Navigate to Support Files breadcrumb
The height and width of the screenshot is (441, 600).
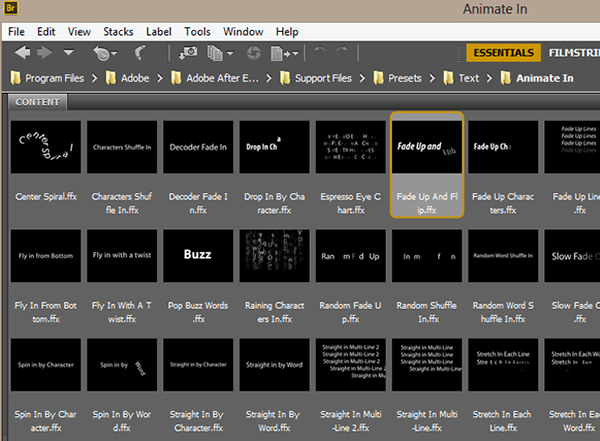(x=316, y=78)
